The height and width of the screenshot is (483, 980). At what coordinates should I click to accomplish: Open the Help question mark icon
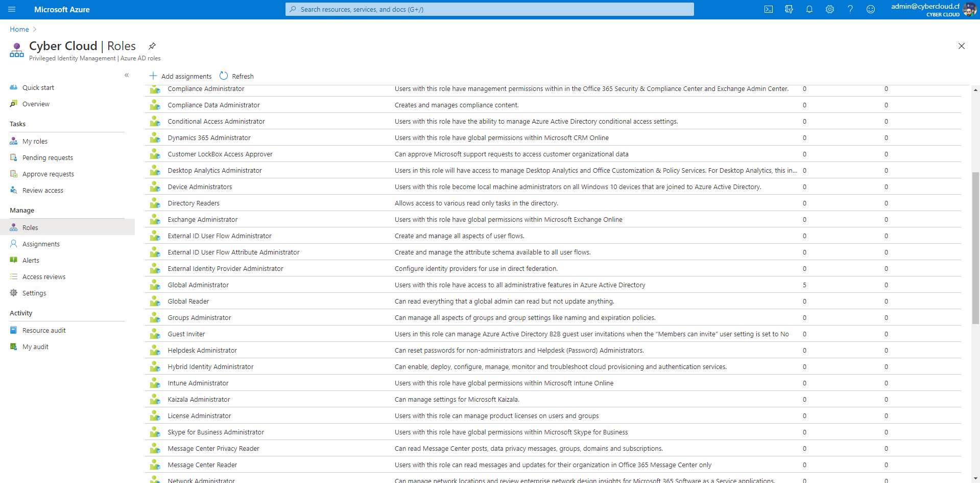pos(850,9)
